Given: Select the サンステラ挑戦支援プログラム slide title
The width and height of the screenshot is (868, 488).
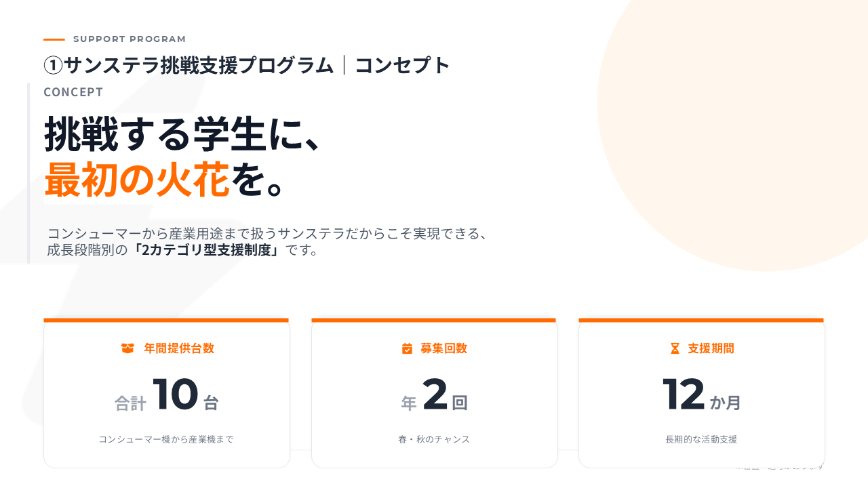Looking at the screenshot, I should click(199, 65).
